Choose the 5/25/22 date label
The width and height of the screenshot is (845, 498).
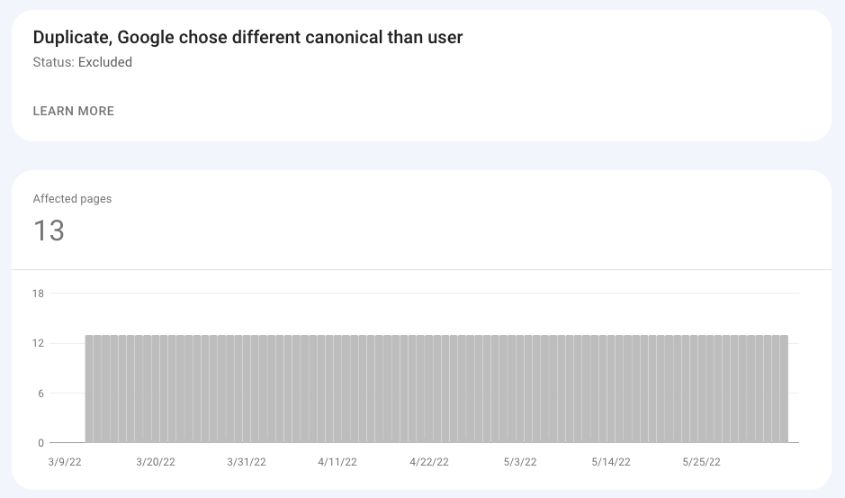(702, 462)
